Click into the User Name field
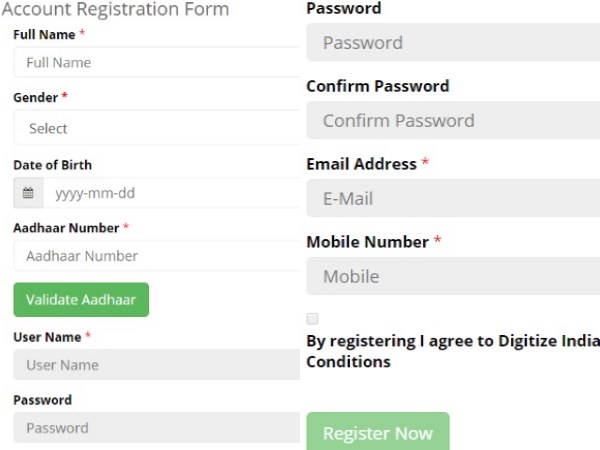Screen dimensions: 600x450 [156, 365]
